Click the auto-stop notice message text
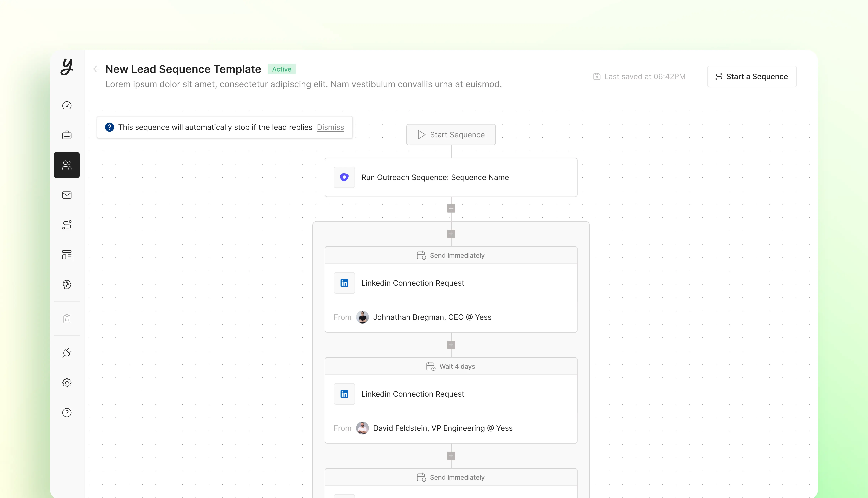 215,127
